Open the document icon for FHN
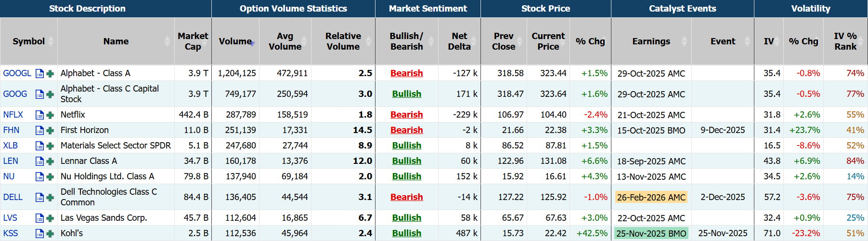Screen dimensions: 868x241 click(39, 131)
